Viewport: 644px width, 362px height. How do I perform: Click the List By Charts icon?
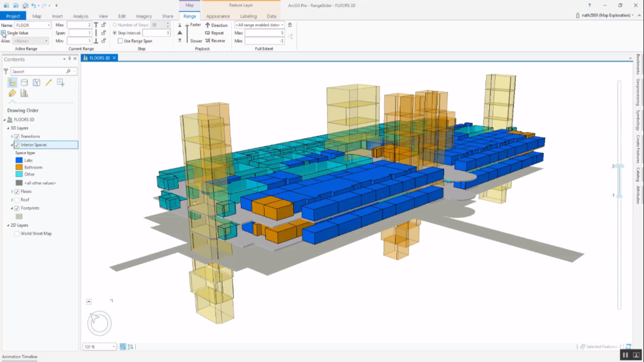(25, 93)
